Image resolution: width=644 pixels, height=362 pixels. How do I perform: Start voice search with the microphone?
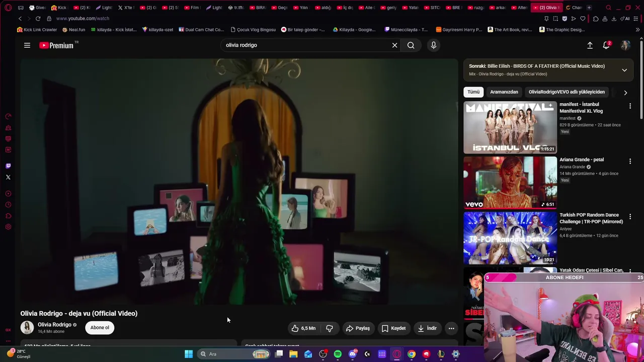[434, 45]
